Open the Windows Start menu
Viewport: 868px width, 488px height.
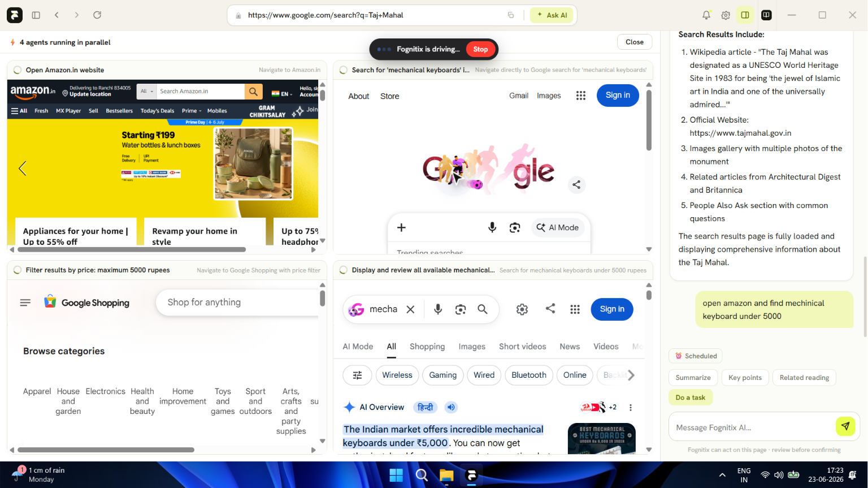[x=396, y=476]
